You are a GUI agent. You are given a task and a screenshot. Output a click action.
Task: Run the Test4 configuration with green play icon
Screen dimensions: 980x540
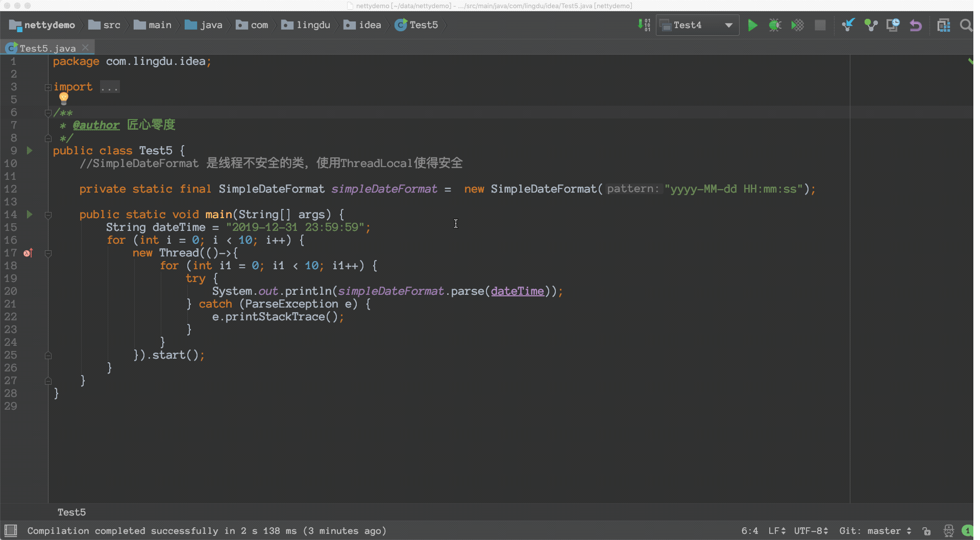click(x=752, y=25)
